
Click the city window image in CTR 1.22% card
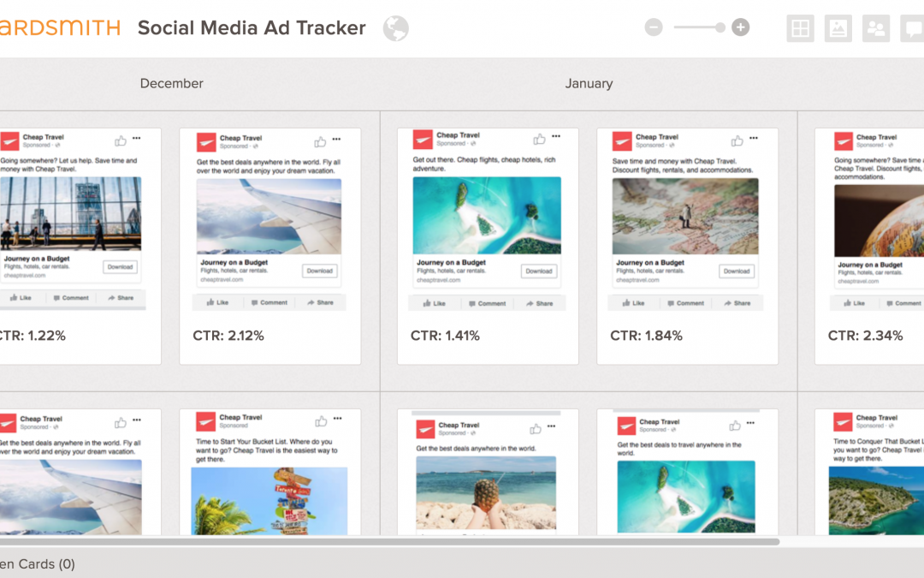tap(71, 213)
